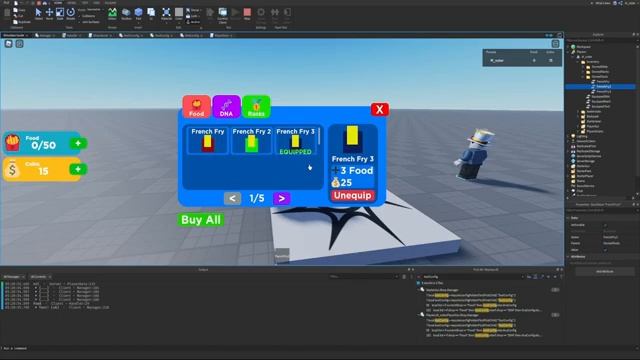
Task: Select the Rotate tool in ribbon
Action: pyautogui.click(x=70, y=13)
